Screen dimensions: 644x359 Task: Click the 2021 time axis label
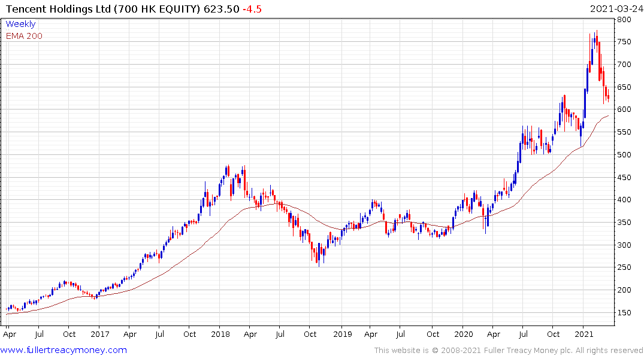click(584, 334)
